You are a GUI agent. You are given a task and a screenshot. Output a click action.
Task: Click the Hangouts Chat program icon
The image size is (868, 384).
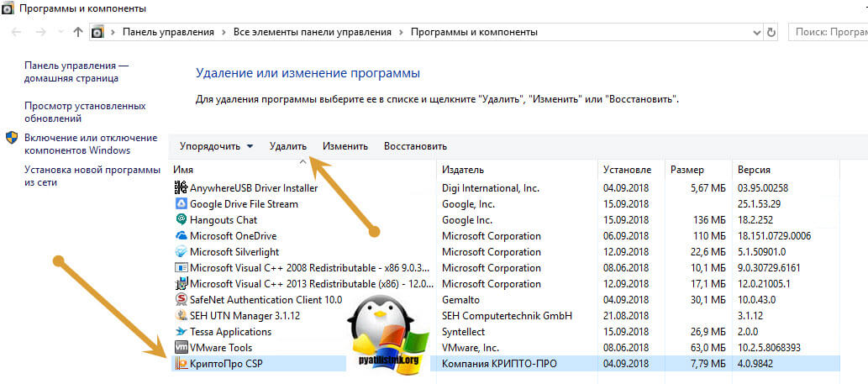[x=181, y=220]
